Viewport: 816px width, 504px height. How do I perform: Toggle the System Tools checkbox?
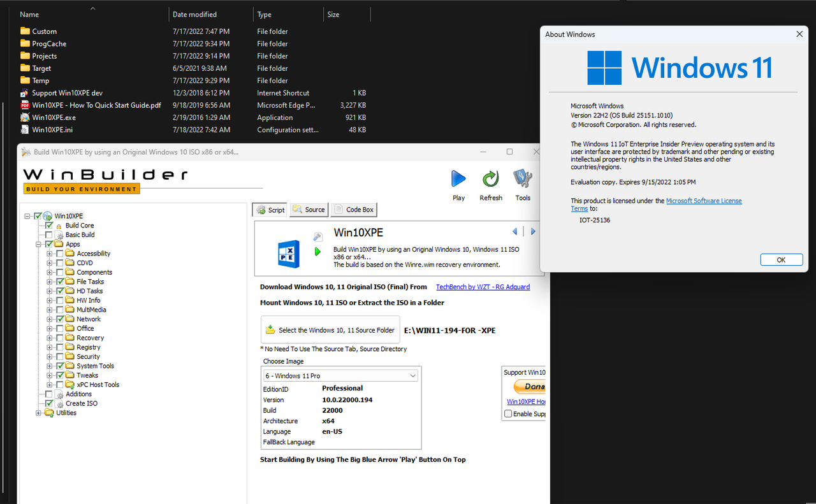click(x=60, y=366)
